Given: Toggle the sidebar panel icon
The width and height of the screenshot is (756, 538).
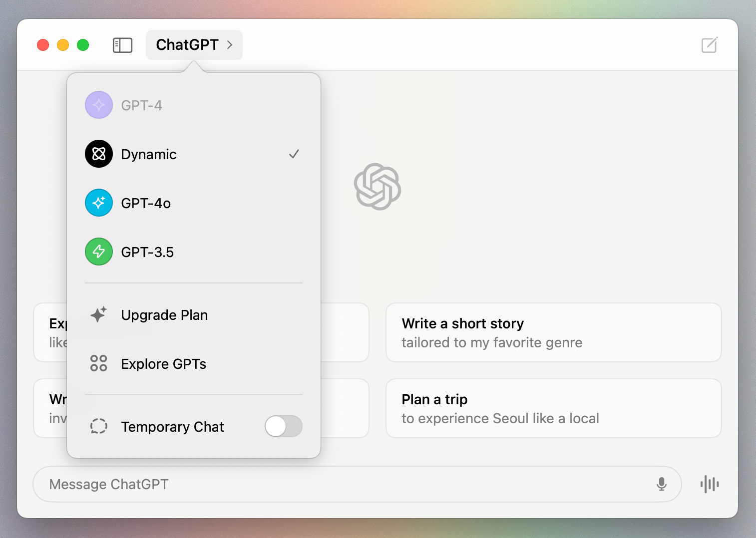Looking at the screenshot, I should 122,45.
